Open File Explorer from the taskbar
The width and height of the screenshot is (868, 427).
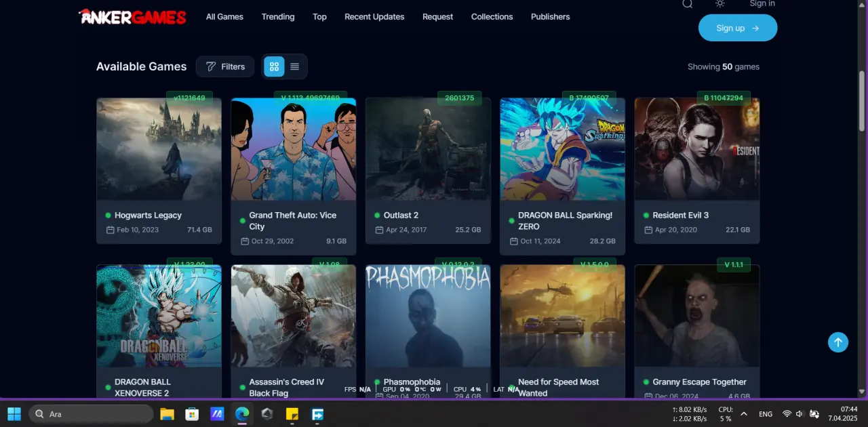pos(167,413)
